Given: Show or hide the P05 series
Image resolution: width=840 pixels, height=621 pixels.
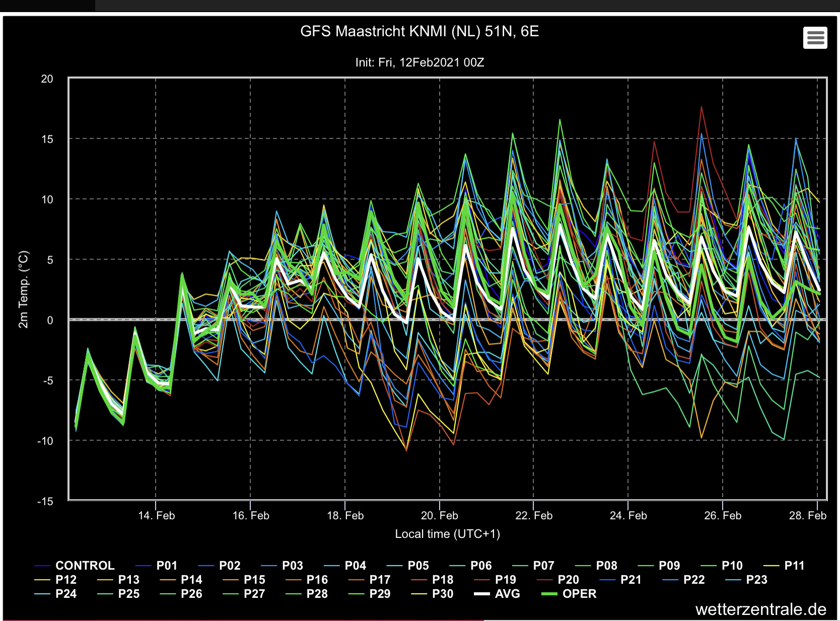Looking at the screenshot, I should 418,566.
